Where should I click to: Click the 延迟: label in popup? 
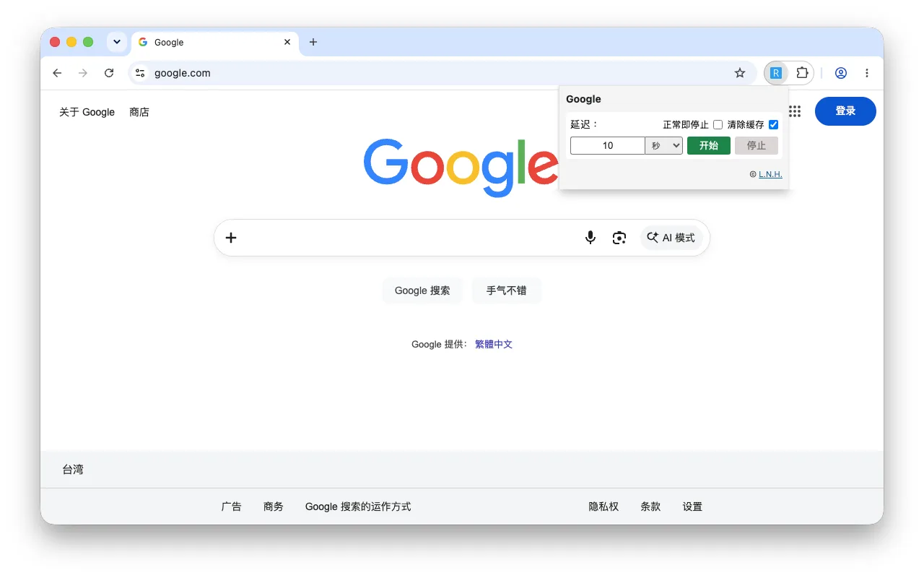pyautogui.click(x=584, y=125)
